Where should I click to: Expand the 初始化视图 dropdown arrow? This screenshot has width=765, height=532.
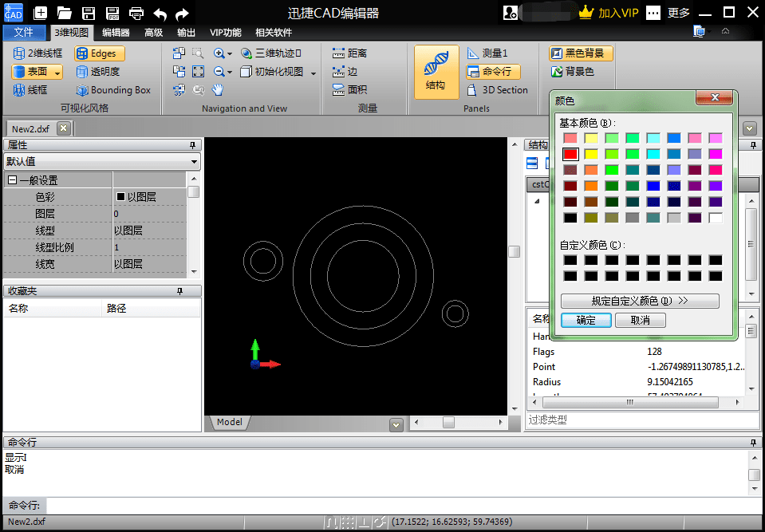(x=313, y=73)
